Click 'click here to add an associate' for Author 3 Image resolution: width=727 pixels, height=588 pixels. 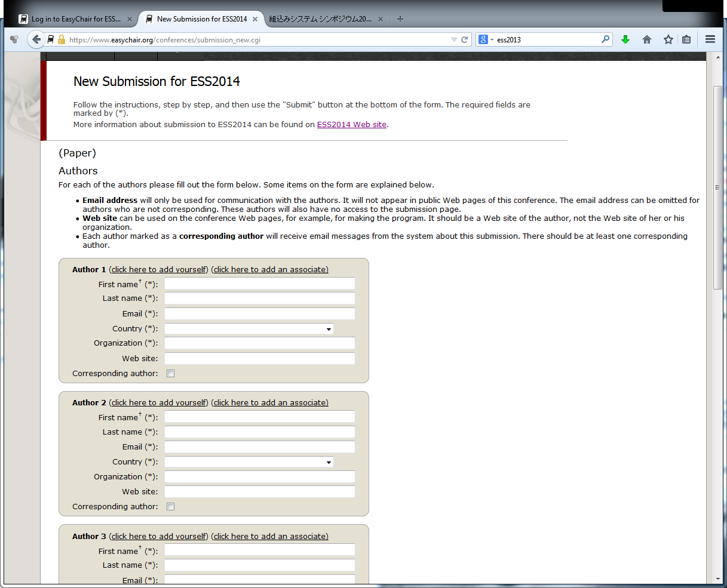(x=269, y=537)
